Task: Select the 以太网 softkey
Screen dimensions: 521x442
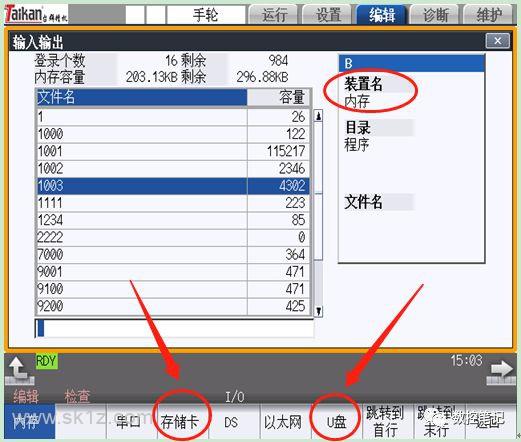Action: [x=285, y=422]
